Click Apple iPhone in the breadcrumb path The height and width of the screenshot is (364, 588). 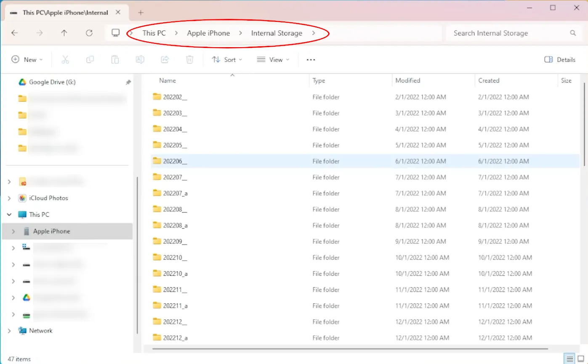coord(208,33)
